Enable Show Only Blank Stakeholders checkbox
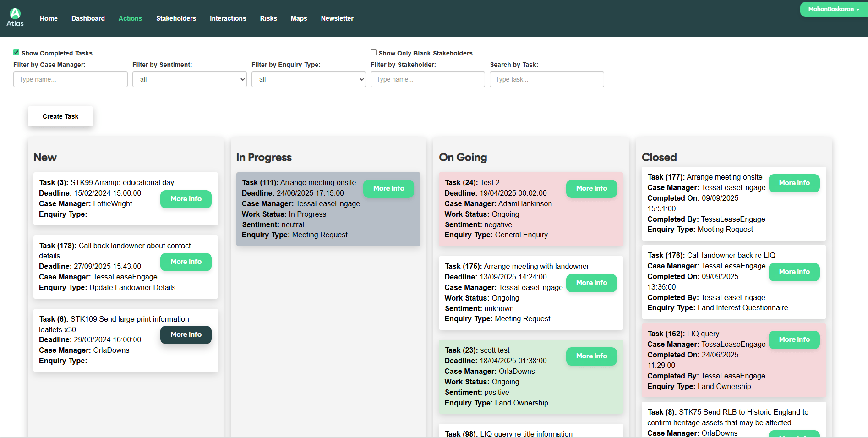The image size is (868, 438). tap(373, 53)
